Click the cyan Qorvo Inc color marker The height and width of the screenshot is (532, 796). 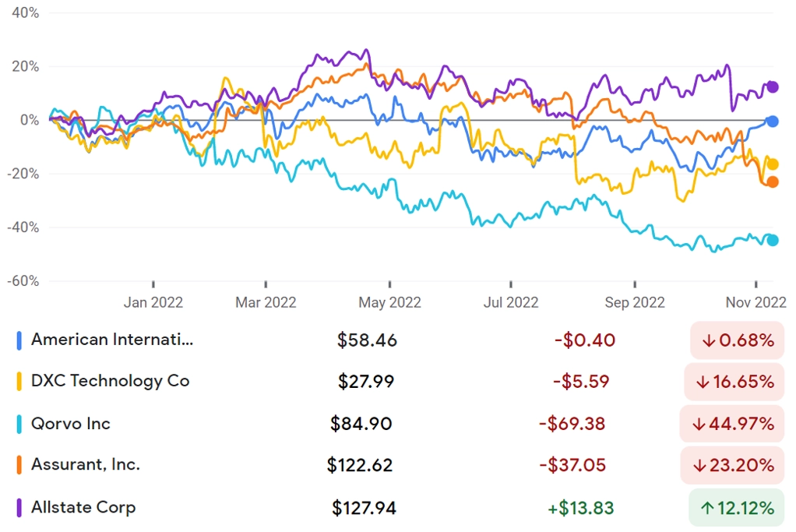(x=19, y=424)
